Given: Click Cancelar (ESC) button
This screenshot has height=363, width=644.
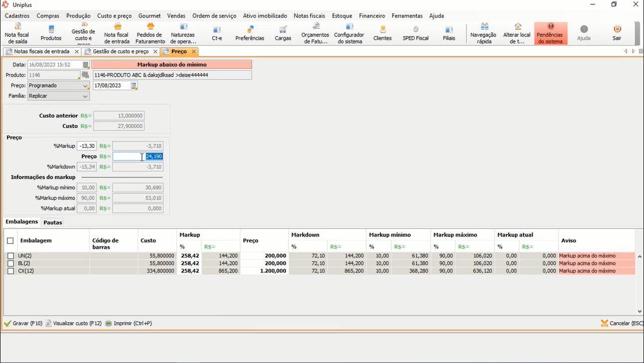Looking at the screenshot, I should tap(622, 323).
